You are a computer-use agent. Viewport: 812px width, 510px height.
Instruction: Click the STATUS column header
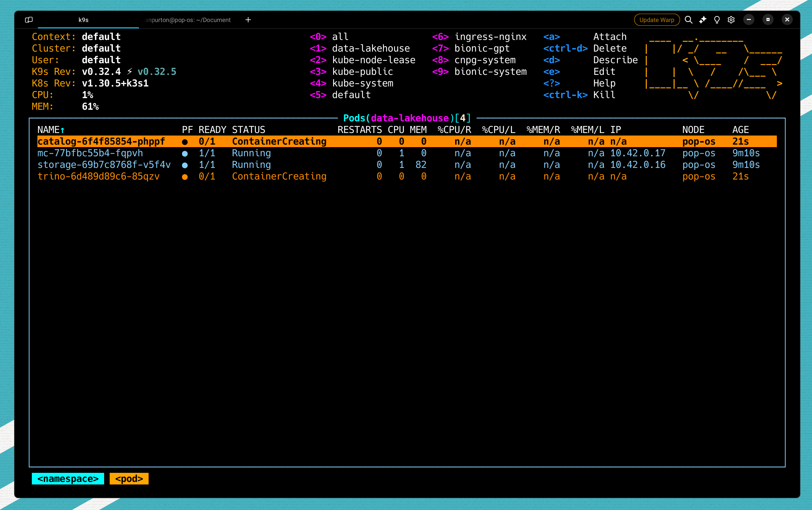pyautogui.click(x=248, y=130)
